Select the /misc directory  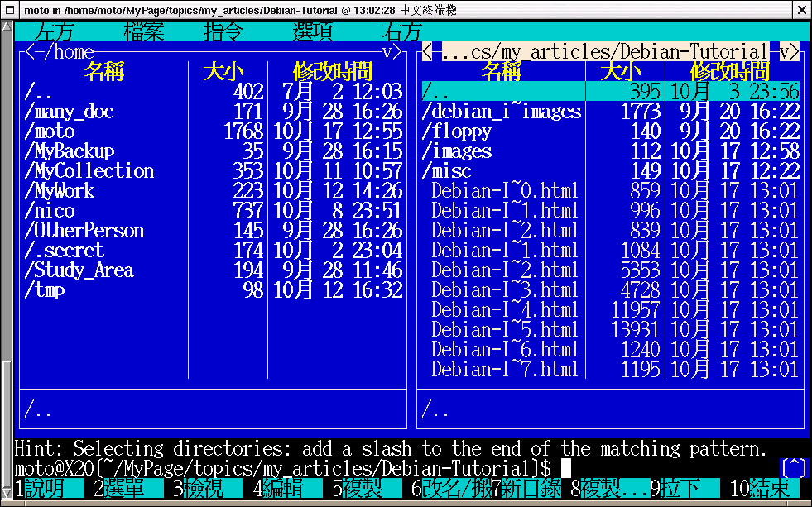(x=611, y=170)
